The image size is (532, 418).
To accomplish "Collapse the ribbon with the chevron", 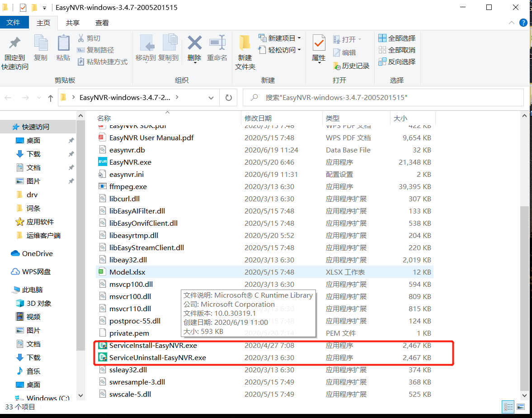I will (511, 23).
